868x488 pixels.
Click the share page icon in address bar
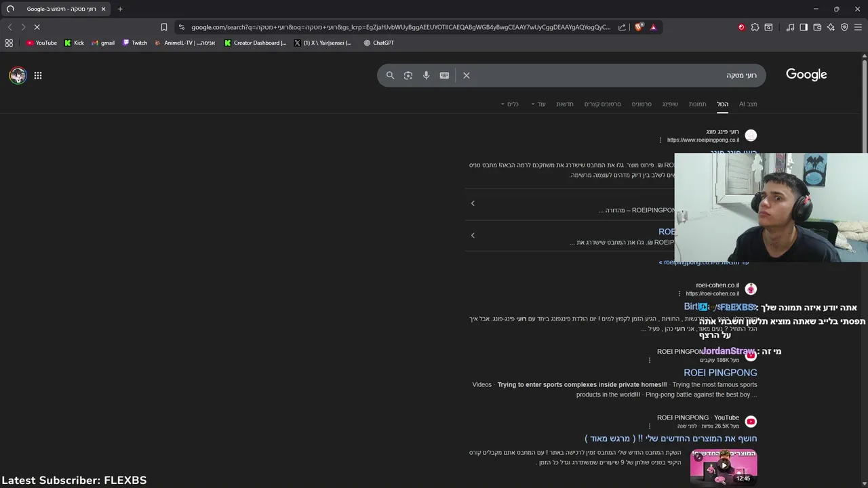(x=622, y=27)
